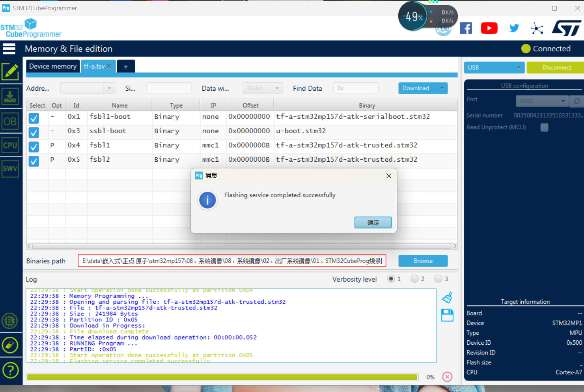Open the YouTube link icon
584x392 pixels.
(489, 28)
